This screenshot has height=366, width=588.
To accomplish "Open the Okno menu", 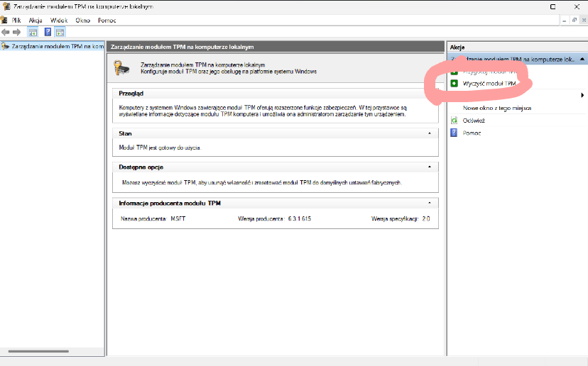I will (82, 21).
